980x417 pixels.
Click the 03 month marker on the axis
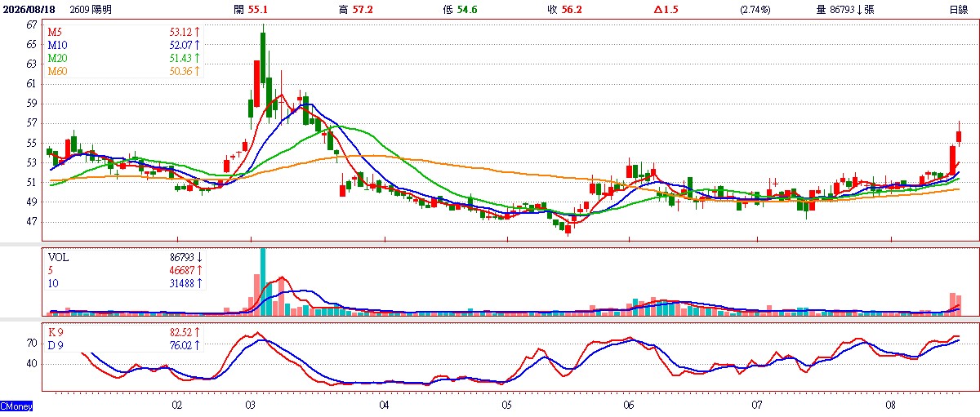coord(251,404)
